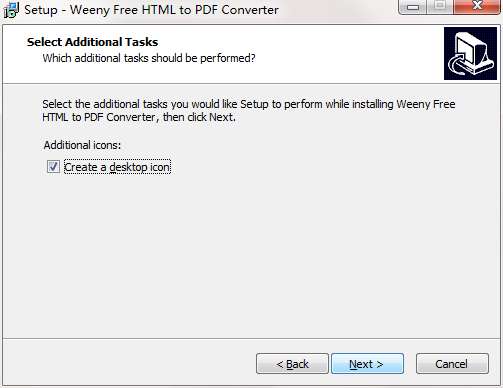The image size is (503, 388).
Task: Click the curved arrow on the installer graphic
Action: (x=457, y=63)
